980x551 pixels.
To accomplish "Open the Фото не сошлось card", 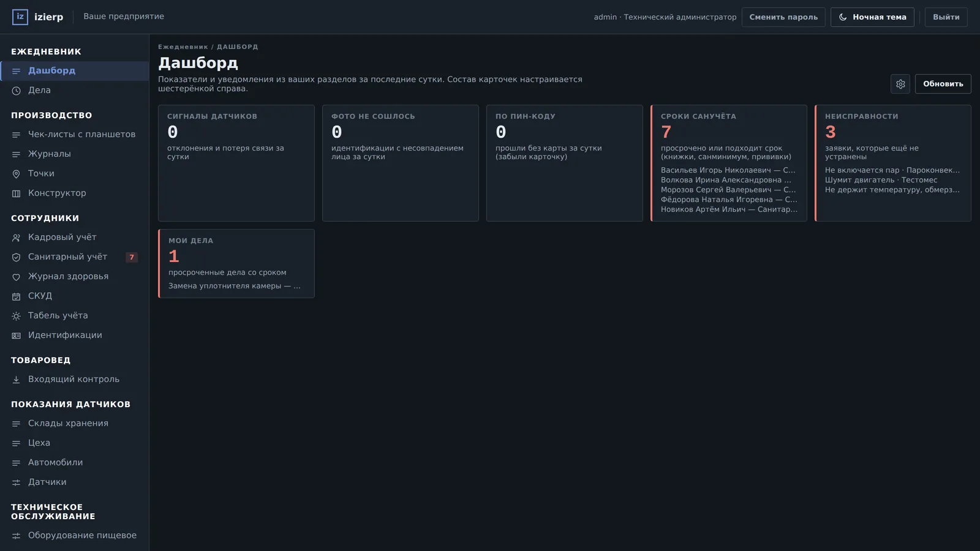I will point(401,163).
